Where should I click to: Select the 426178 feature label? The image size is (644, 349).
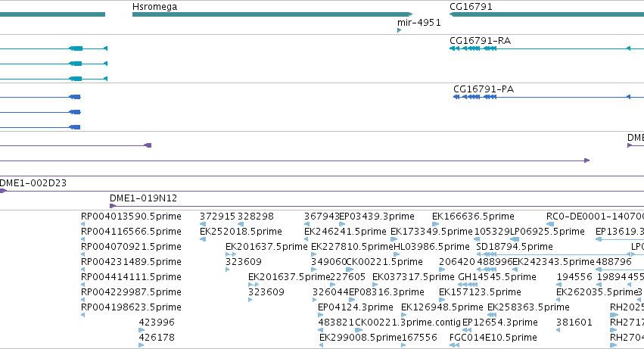pos(157,337)
